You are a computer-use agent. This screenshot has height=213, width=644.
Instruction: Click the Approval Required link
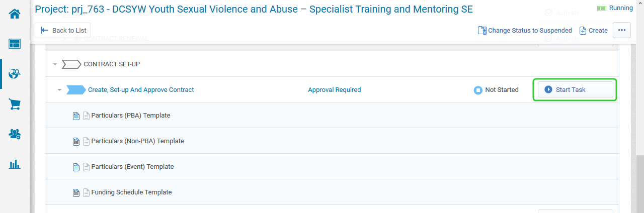pos(335,90)
